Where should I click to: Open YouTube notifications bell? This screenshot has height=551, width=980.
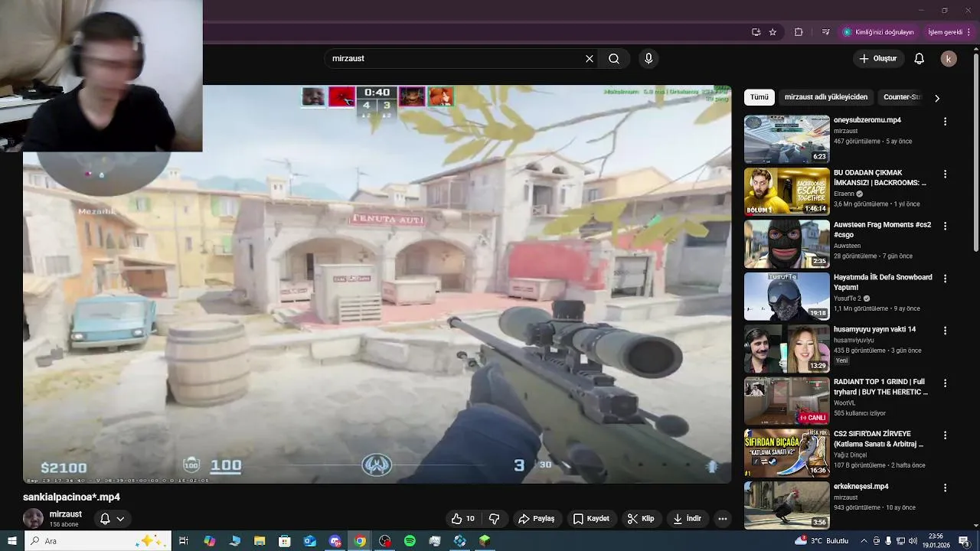[x=920, y=59]
